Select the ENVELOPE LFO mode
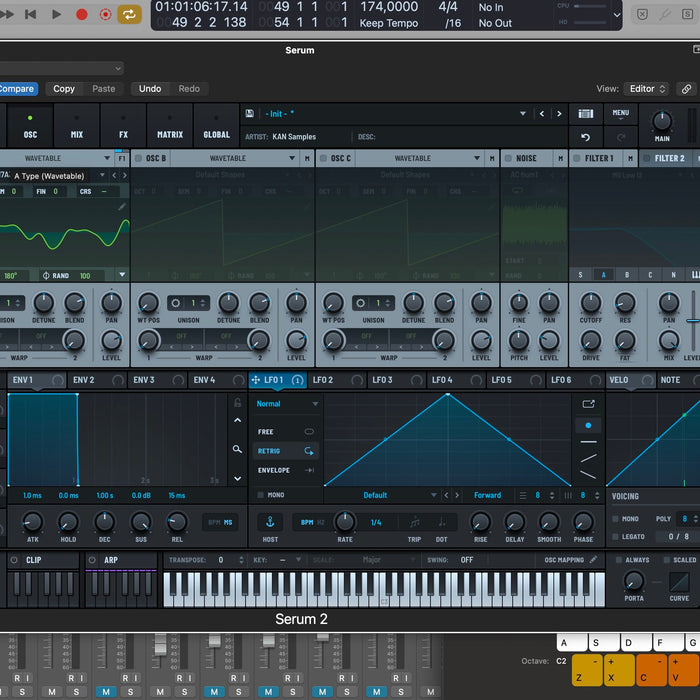 point(286,470)
